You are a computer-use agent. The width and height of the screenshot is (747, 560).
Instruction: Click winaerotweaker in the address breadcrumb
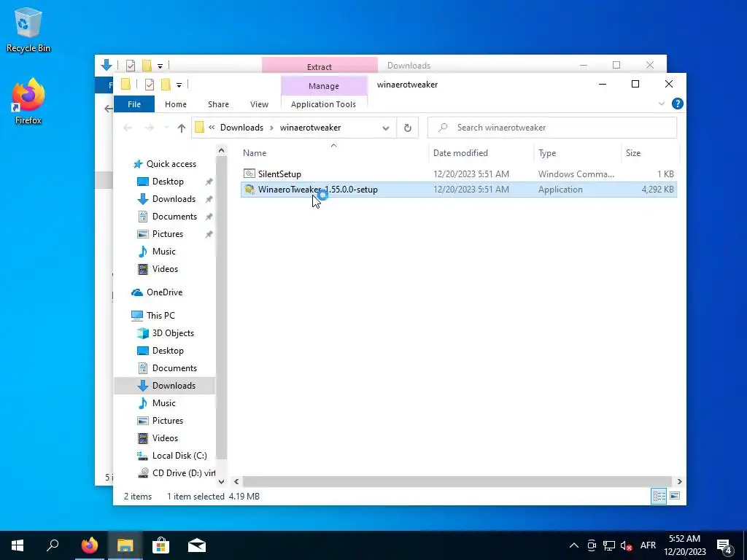tap(310, 128)
